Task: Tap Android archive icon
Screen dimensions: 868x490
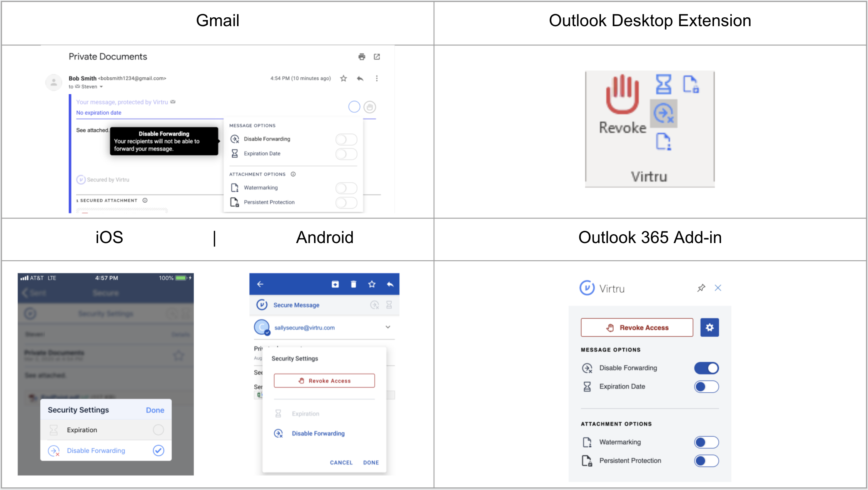Action: [335, 284]
